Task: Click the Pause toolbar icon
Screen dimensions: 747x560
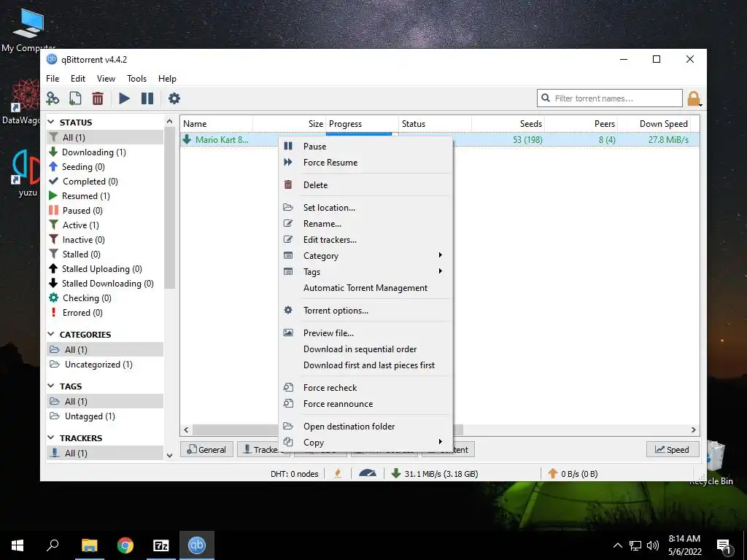Action: click(147, 98)
